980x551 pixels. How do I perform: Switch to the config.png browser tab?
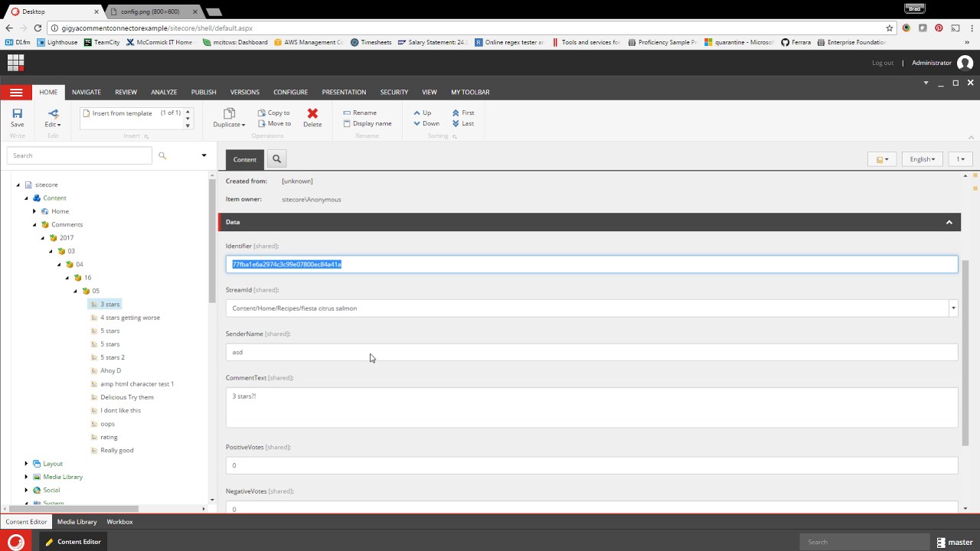click(150, 11)
